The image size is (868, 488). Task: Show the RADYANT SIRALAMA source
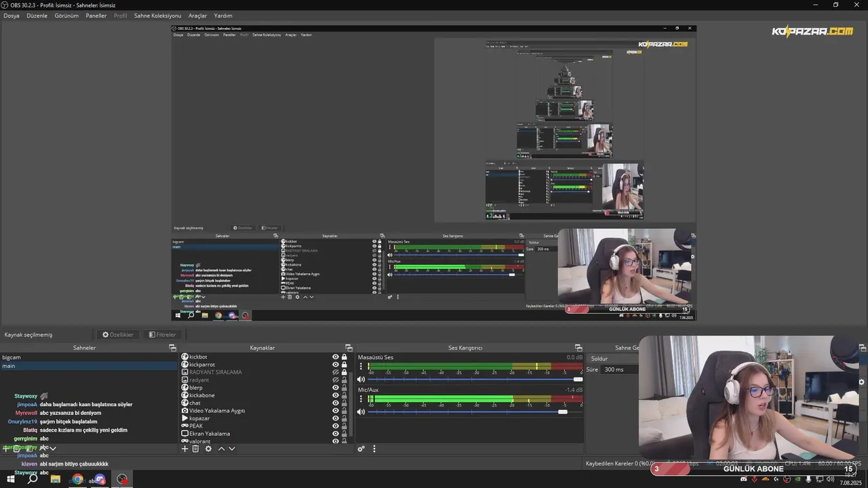[x=335, y=372]
